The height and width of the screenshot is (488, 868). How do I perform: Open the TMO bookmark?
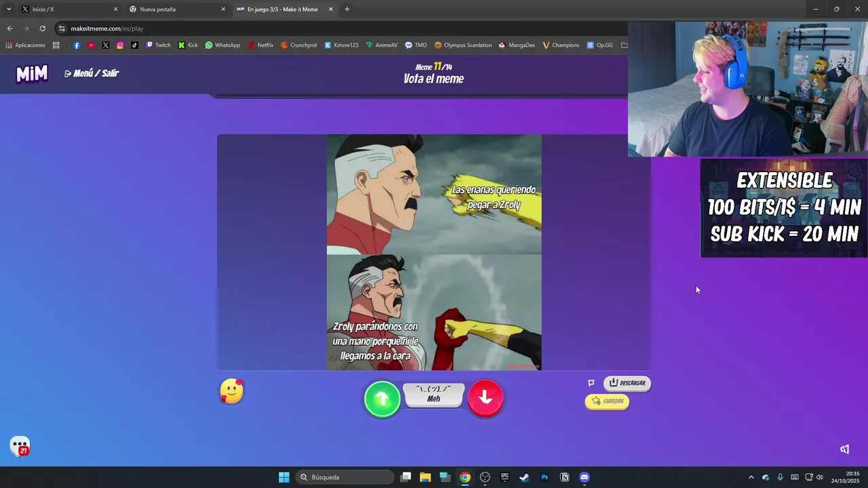[x=416, y=45]
